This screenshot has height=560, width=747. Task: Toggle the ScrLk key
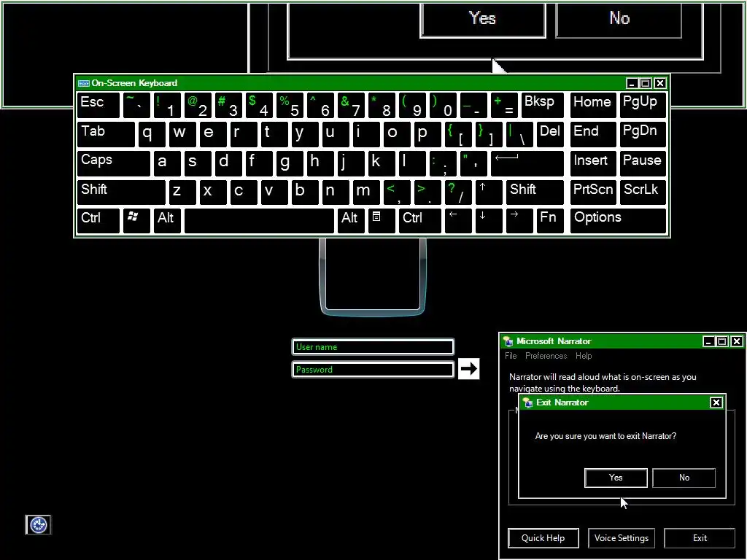pos(643,192)
